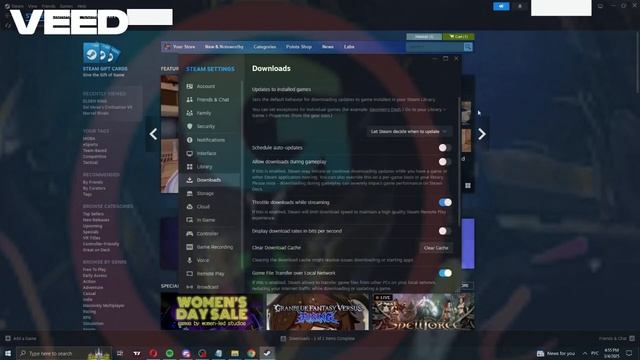Click the Cart button in Steam store
Viewport: 640px width, 360px height.
click(x=458, y=37)
